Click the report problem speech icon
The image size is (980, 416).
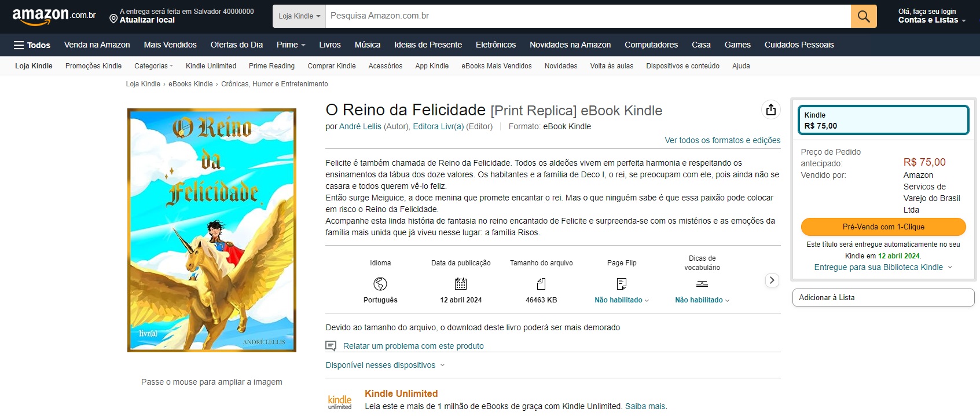(331, 346)
